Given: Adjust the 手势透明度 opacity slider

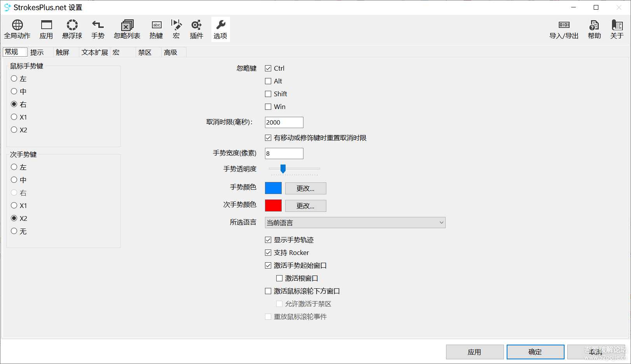Looking at the screenshot, I should click(x=283, y=169).
